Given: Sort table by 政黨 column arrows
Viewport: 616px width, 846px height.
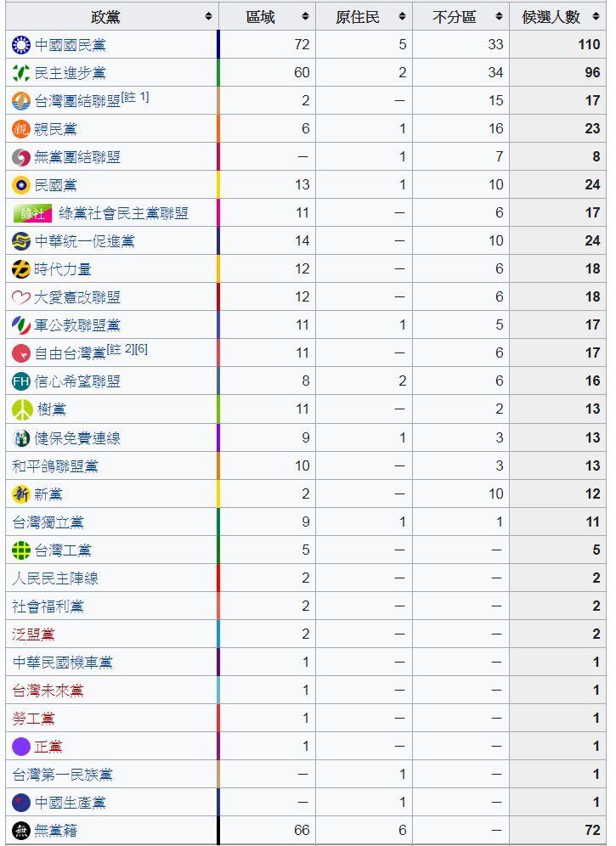Looking at the screenshot, I should pos(209,17).
